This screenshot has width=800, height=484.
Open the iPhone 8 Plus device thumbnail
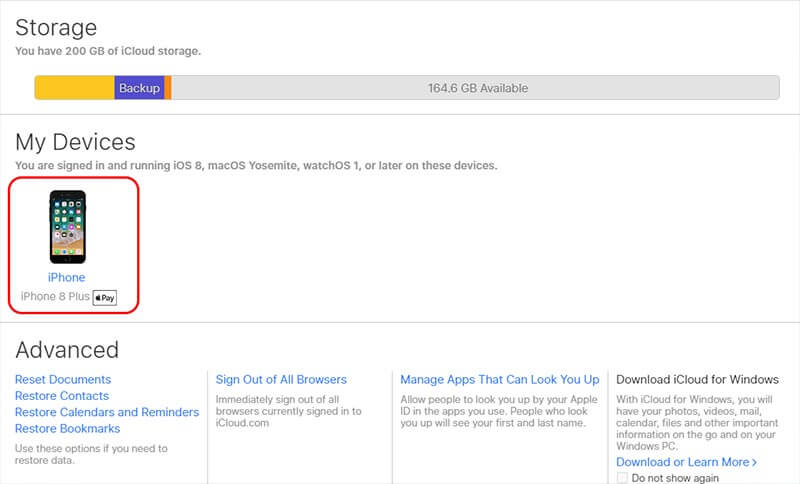click(68, 227)
